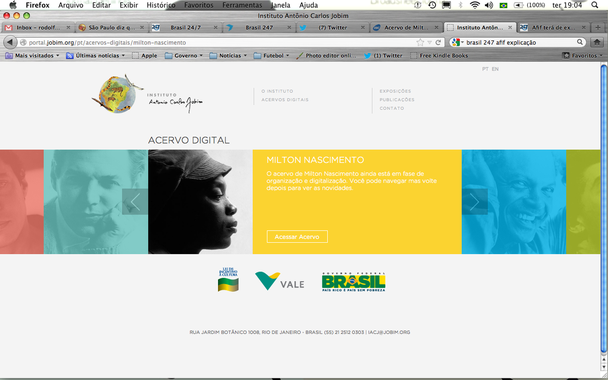Open the search engine selector dropdown
Screen dimensions: 608x380
point(458,42)
